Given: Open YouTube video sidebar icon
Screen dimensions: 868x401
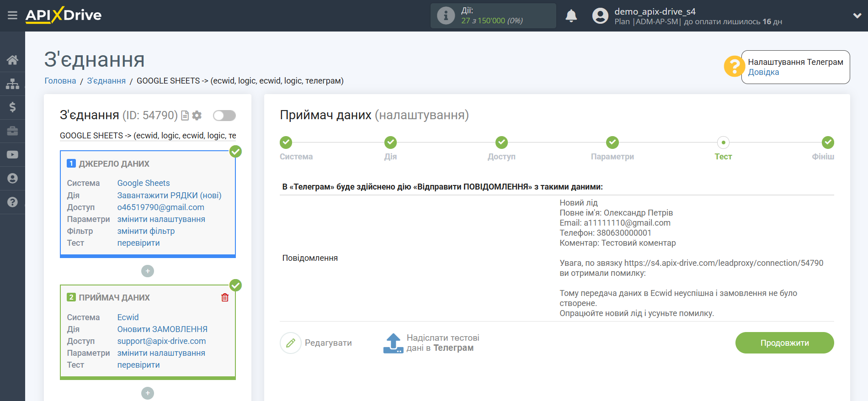Looking at the screenshot, I should click(12, 155).
